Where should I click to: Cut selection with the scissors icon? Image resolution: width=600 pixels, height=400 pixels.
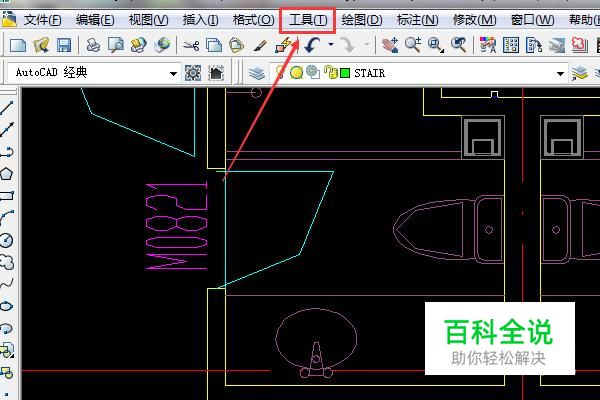191,46
